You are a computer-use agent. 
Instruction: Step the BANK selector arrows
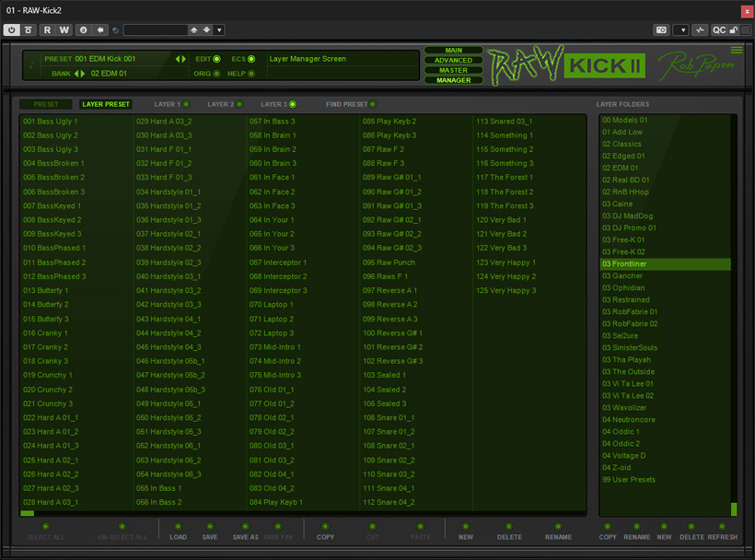click(79, 74)
